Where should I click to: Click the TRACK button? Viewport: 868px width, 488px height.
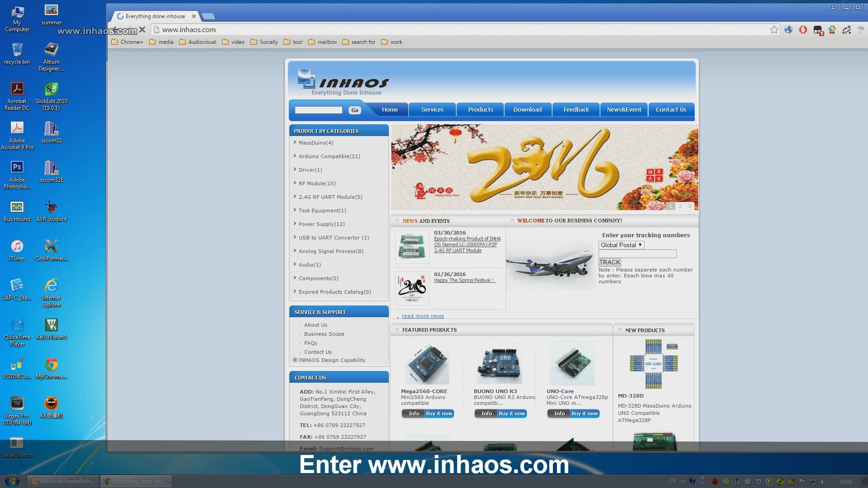609,262
